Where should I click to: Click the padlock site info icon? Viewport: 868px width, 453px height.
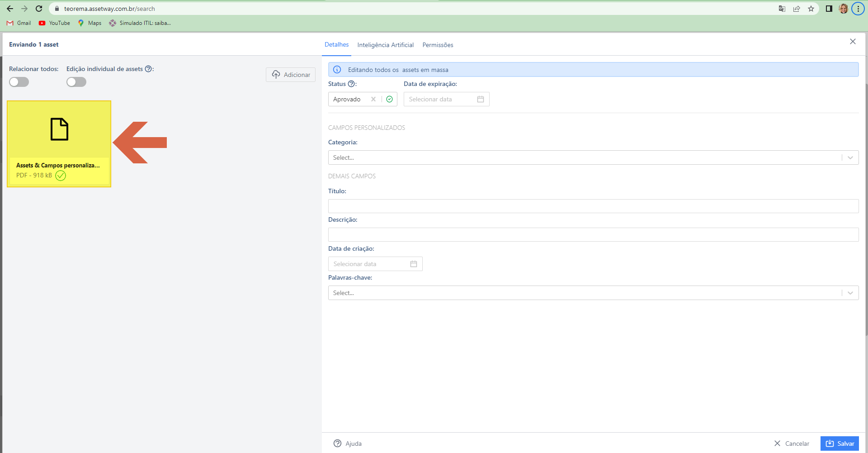(x=57, y=9)
